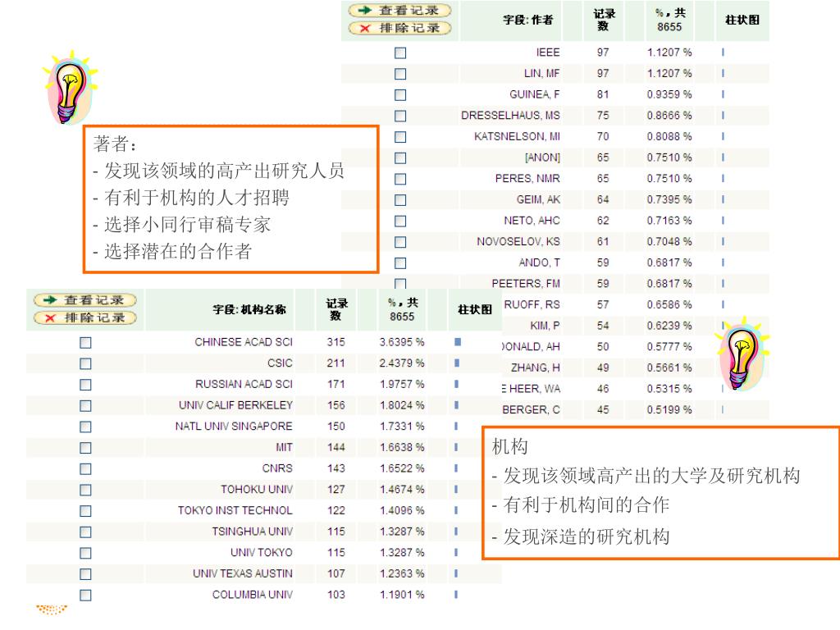Click percentage 0.9359 % for GUINEA, F
This screenshot has width=840, height=630.
pyautogui.click(x=669, y=94)
